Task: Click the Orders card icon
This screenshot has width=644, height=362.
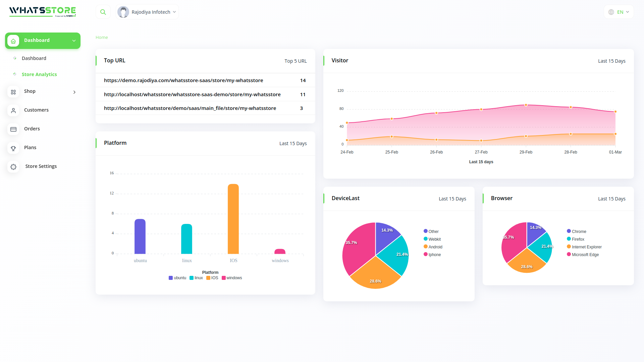Action: click(x=13, y=129)
